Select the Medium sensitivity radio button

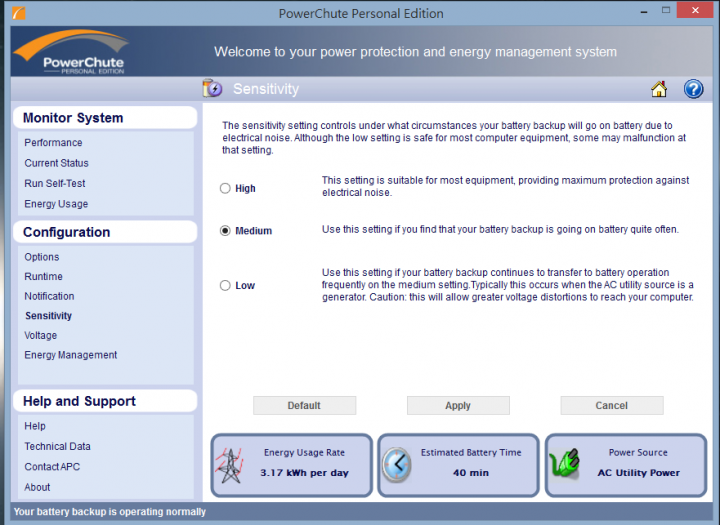click(225, 231)
